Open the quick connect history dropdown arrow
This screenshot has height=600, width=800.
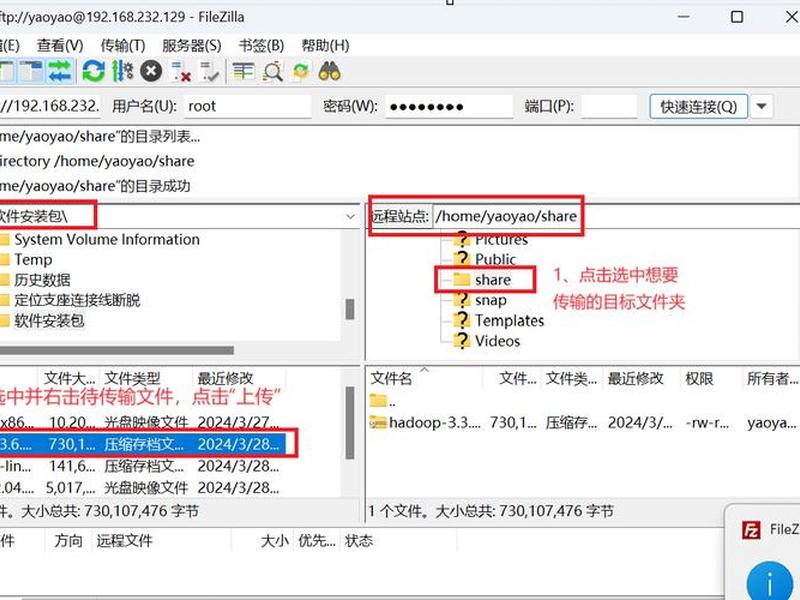(761, 107)
